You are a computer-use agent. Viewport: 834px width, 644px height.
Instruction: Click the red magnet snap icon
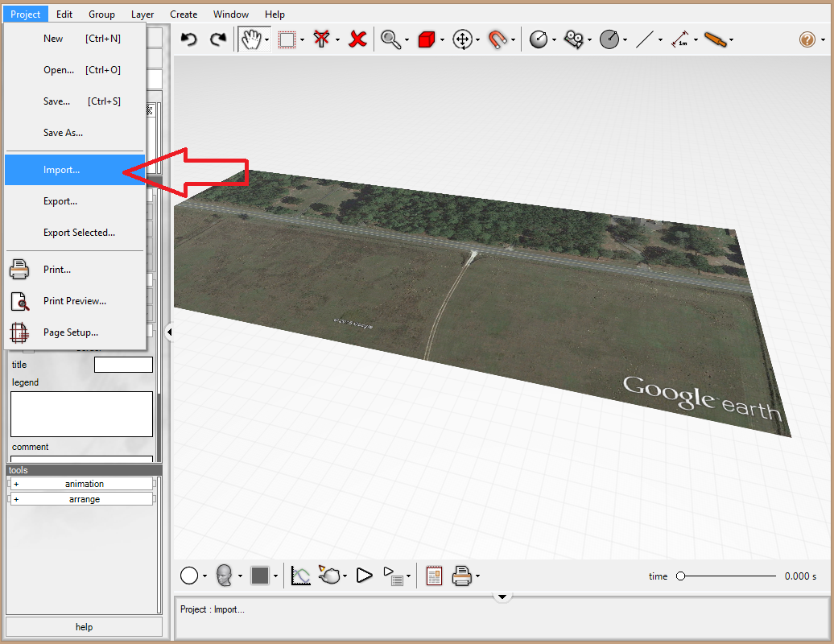(x=498, y=40)
